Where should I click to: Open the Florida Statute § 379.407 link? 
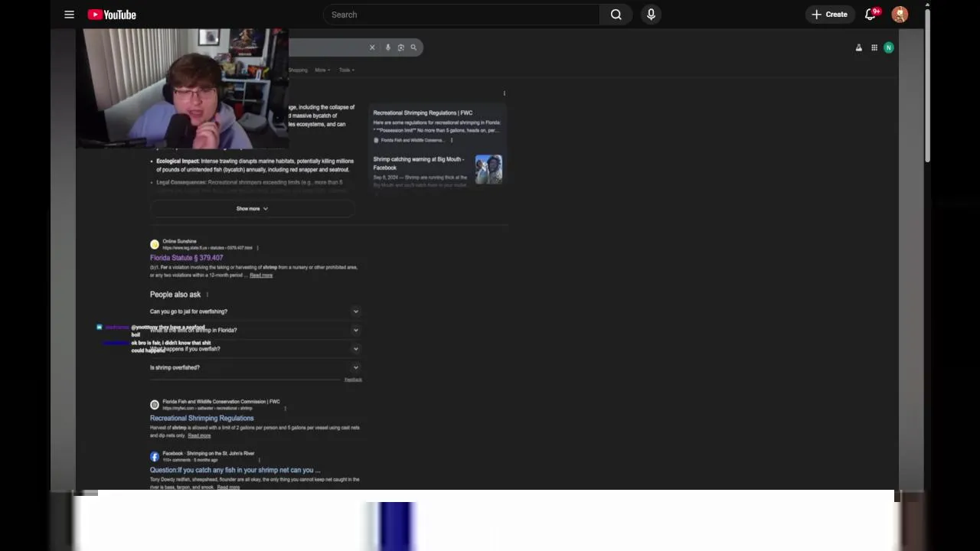click(186, 258)
